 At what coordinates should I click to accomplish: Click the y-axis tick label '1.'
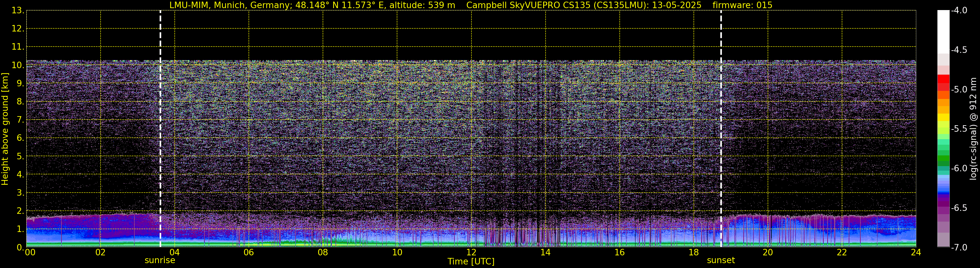click(20, 229)
